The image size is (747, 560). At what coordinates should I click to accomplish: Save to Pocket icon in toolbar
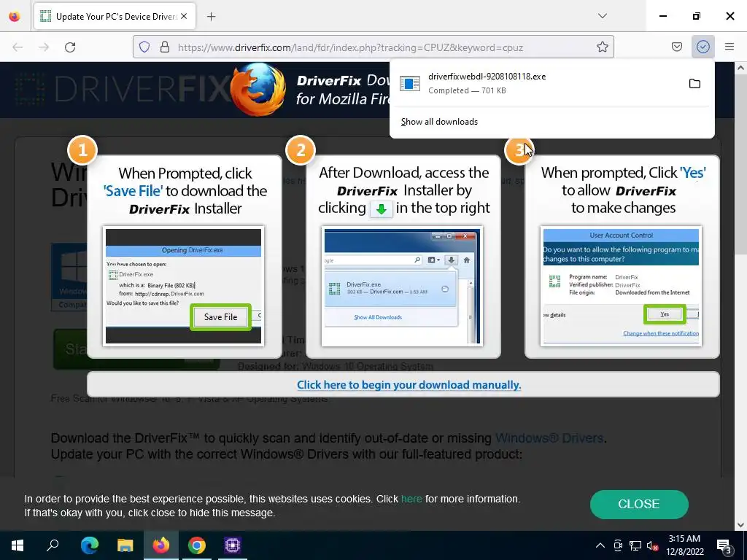676,47
